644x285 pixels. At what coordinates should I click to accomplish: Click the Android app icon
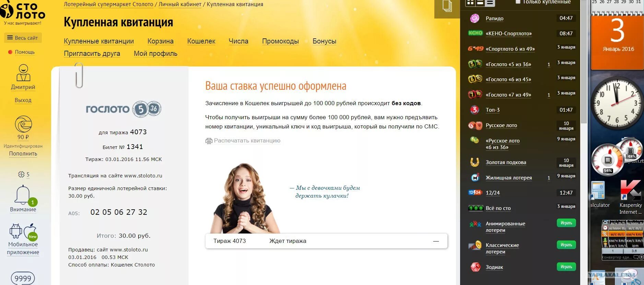point(16,231)
